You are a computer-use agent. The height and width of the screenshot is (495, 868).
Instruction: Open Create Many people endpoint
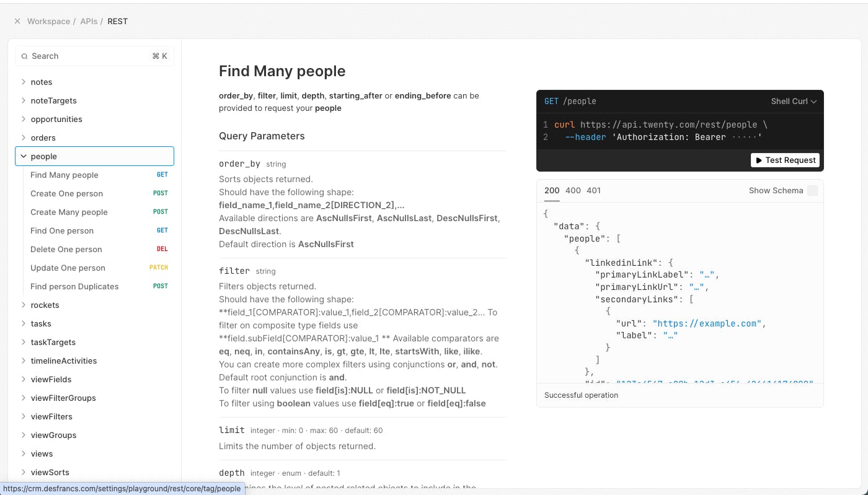point(99,212)
